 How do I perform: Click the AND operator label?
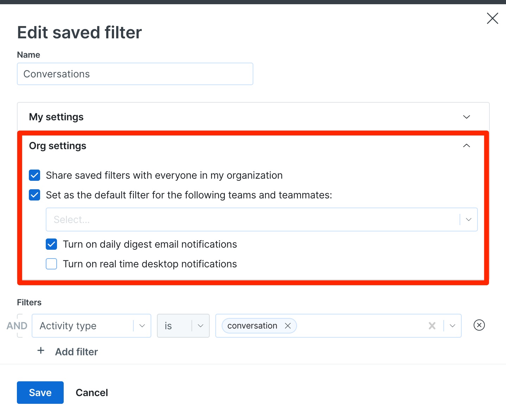click(x=17, y=326)
